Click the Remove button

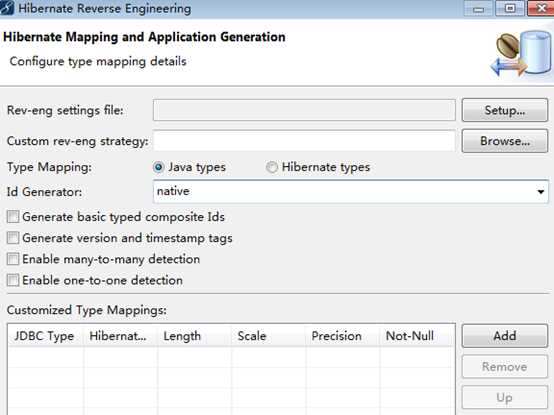click(505, 367)
